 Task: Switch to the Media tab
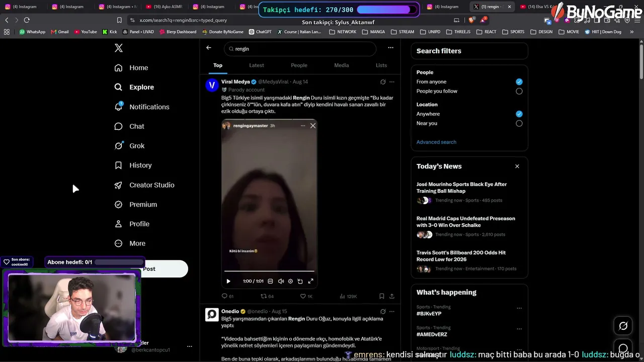[342, 65]
